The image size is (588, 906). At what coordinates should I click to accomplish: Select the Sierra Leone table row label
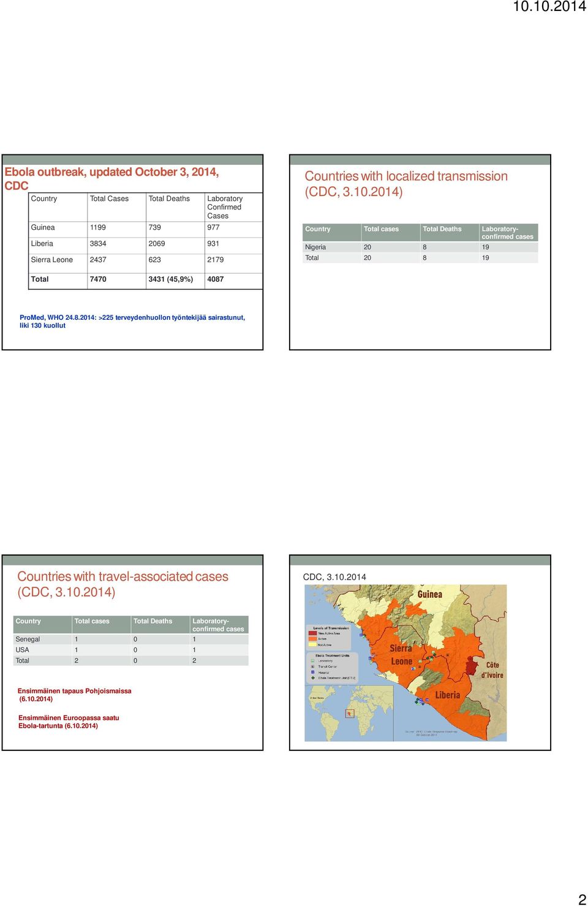pos(52,260)
